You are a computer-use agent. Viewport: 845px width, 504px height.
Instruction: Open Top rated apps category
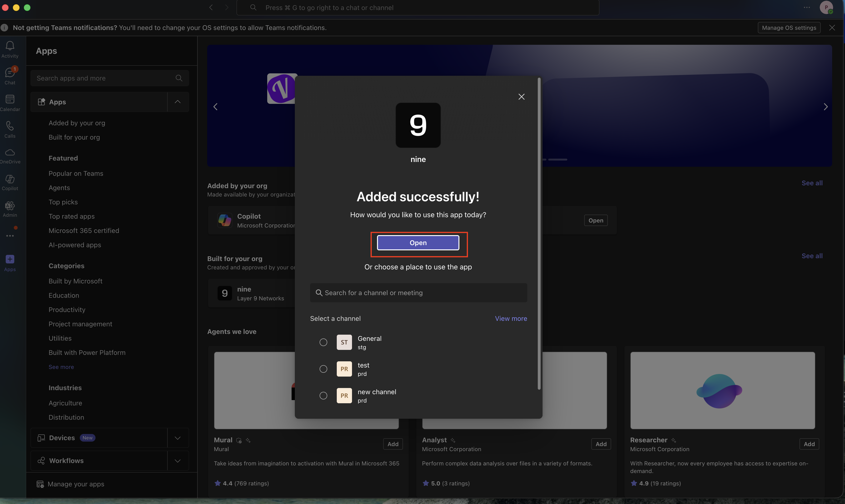71,216
